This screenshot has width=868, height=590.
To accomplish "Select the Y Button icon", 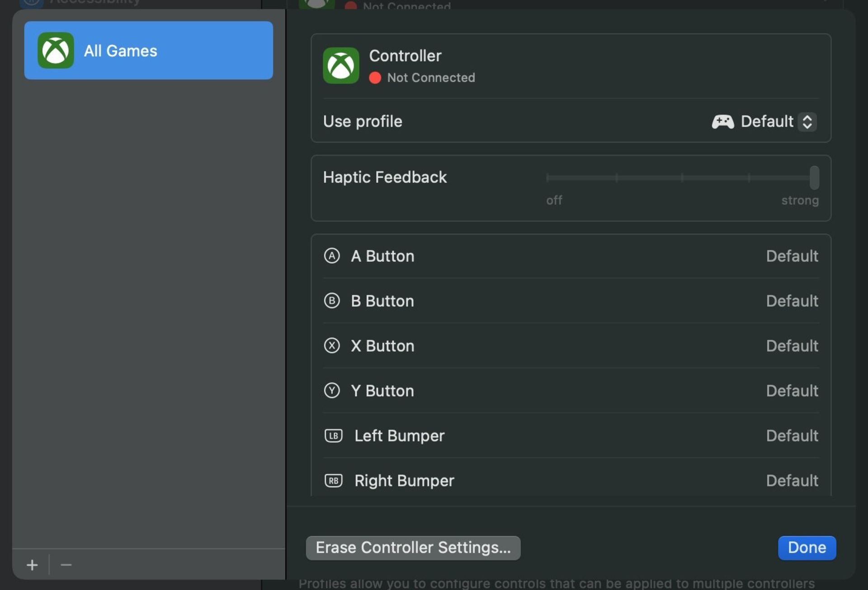I will tap(331, 391).
